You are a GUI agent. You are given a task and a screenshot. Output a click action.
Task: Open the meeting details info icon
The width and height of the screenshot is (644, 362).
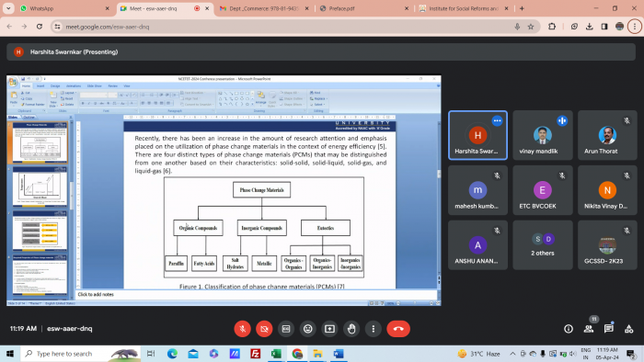569,329
